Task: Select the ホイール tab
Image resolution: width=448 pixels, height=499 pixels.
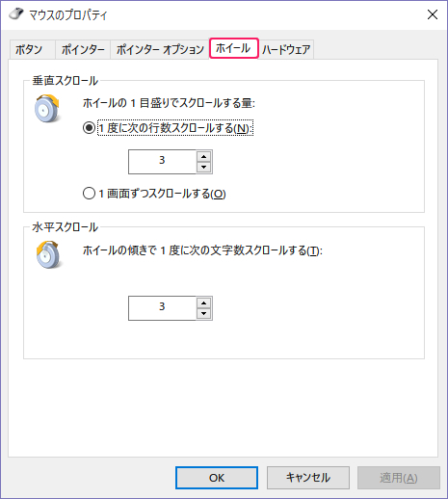Action: tap(233, 48)
